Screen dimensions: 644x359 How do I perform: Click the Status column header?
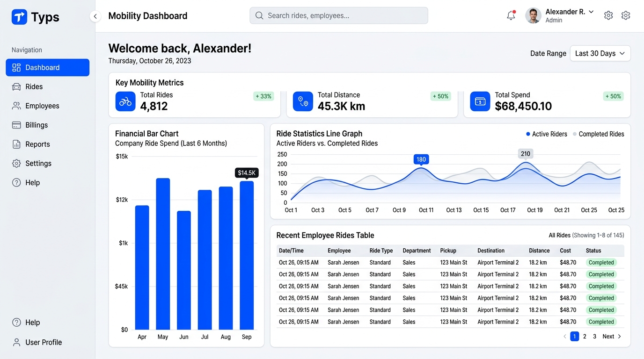(x=593, y=251)
